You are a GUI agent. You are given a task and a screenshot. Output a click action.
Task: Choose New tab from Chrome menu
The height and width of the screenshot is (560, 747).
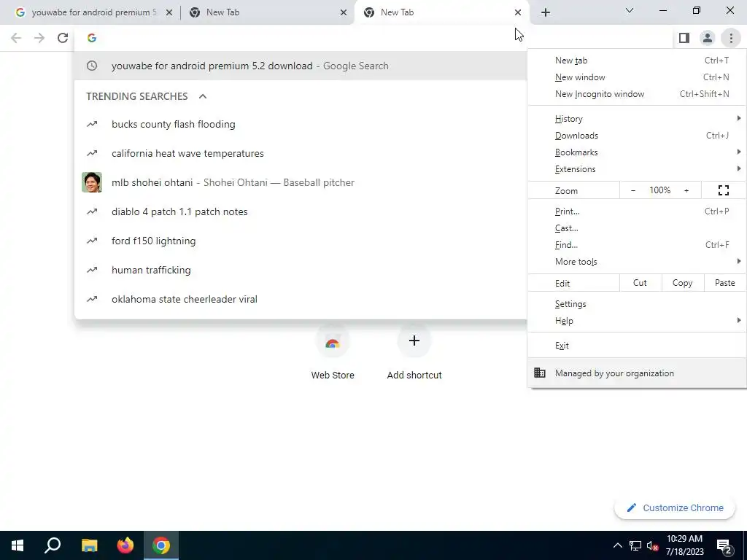tap(637, 61)
